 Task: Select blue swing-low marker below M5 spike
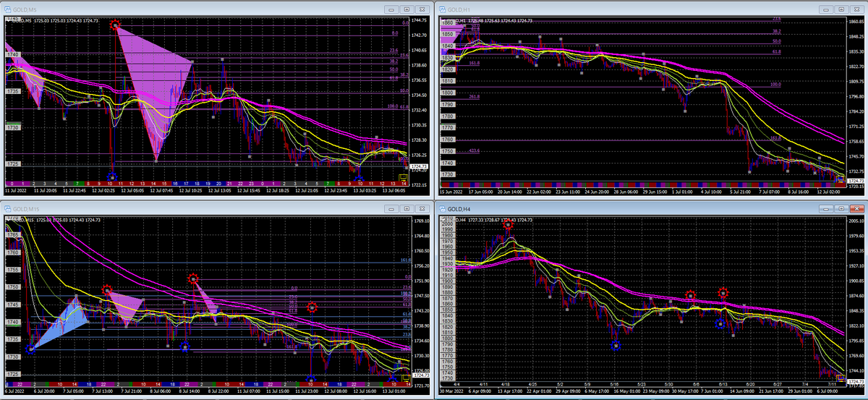pyautogui.click(x=111, y=176)
